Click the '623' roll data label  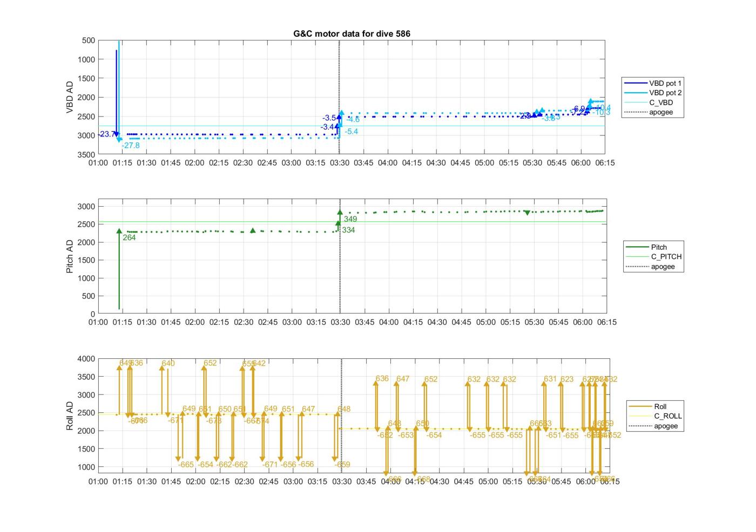pos(567,380)
